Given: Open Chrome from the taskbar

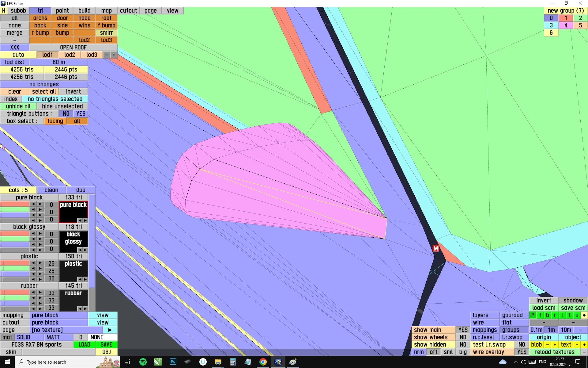Looking at the screenshot, I should coord(263,362).
